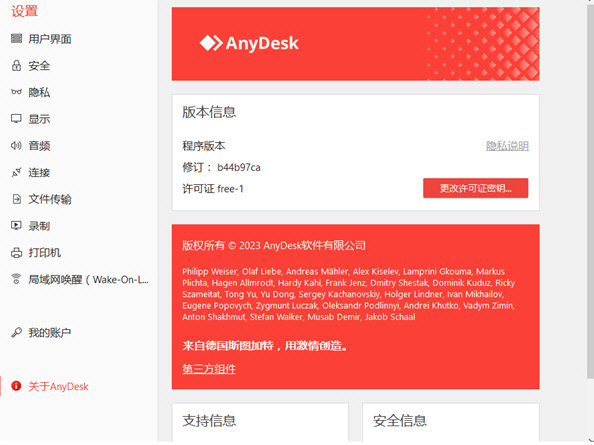The height and width of the screenshot is (445, 594).
Task: Open the 连接 settings page
Action: coord(39,173)
